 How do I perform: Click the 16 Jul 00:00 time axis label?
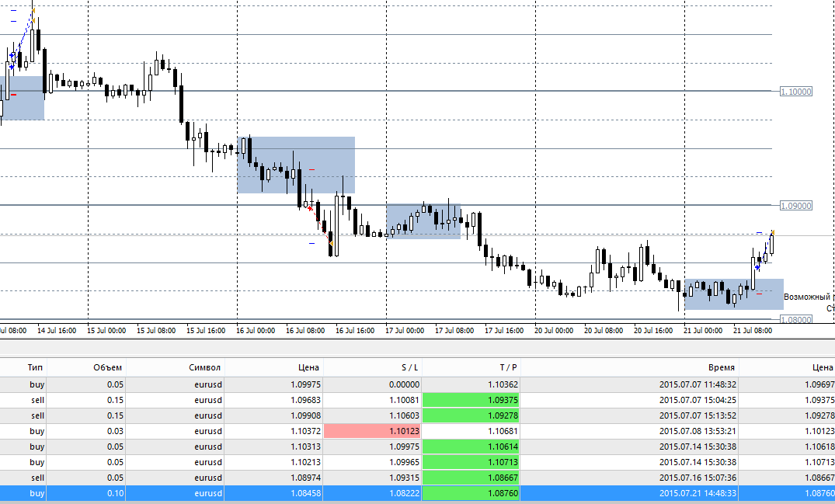coord(256,331)
